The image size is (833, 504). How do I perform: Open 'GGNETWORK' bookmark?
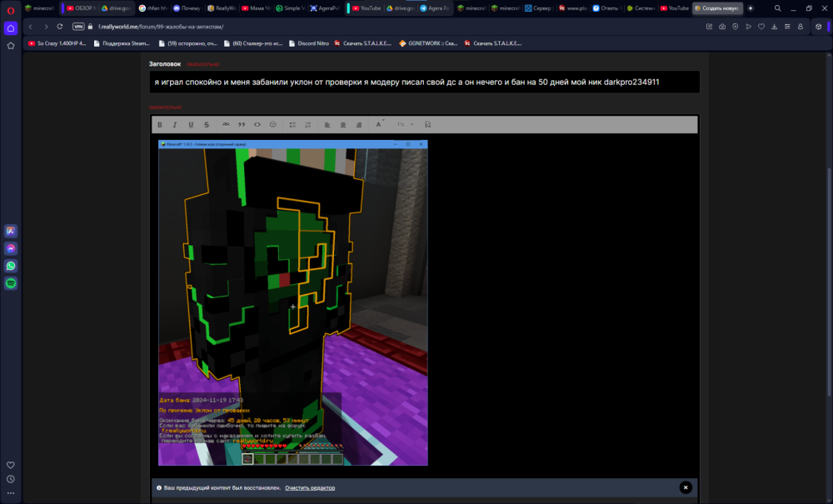pos(428,43)
